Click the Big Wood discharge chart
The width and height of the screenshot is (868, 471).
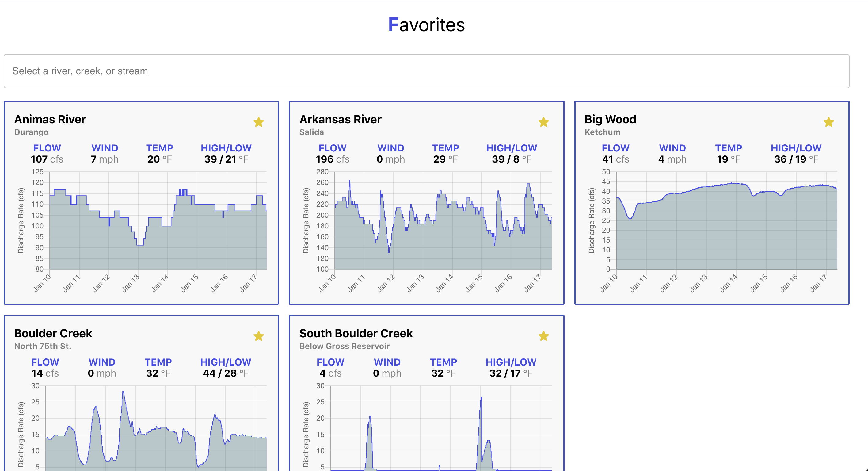(726, 221)
